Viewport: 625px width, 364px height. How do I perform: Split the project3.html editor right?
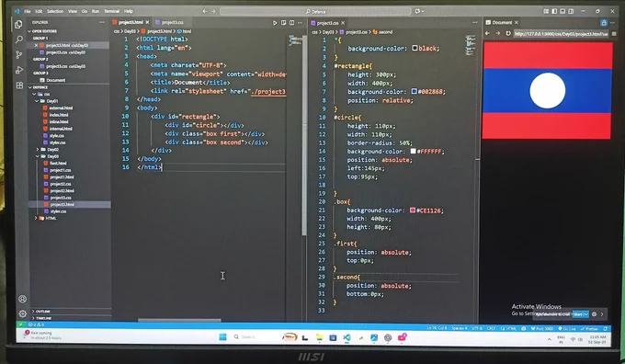tap(291, 23)
